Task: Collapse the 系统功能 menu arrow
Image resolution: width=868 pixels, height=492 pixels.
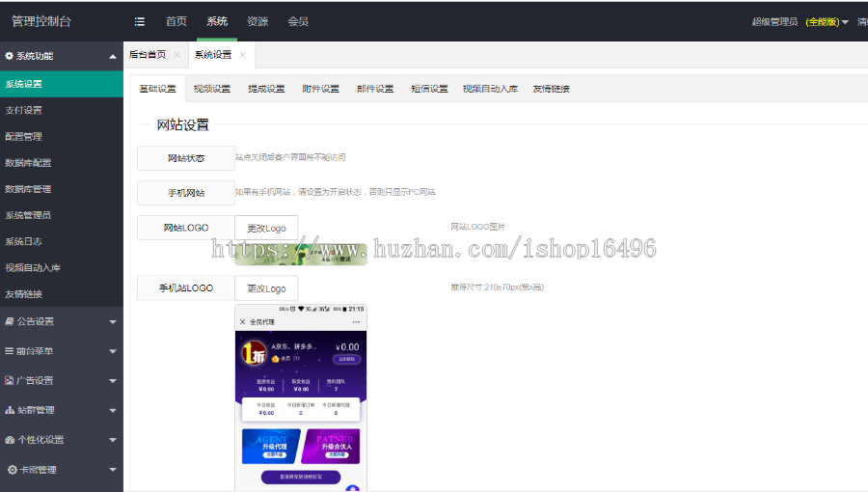Action: point(113,57)
